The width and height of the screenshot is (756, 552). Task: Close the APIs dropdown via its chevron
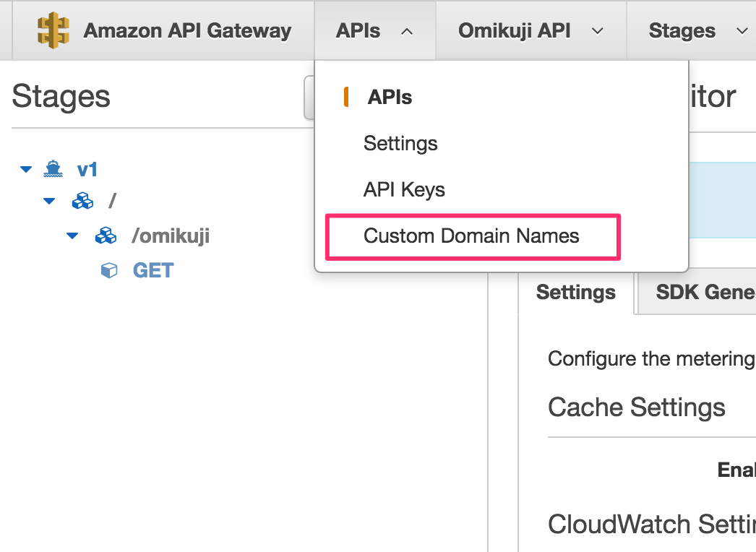tap(406, 30)
